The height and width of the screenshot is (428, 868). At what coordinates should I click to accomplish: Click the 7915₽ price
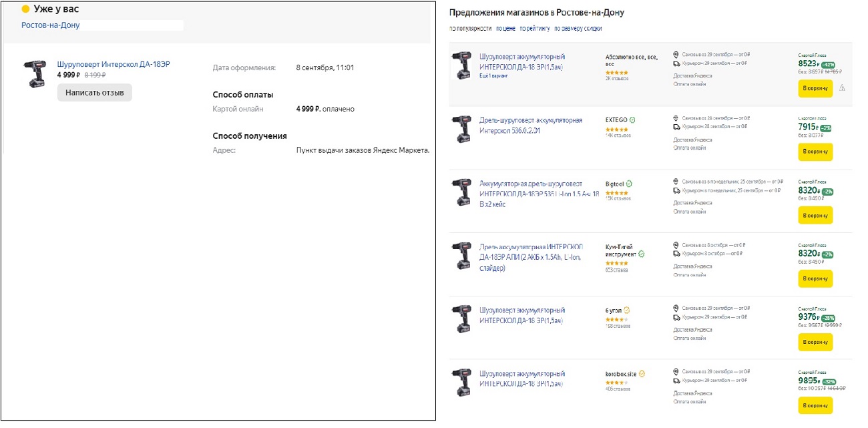[808, 127]
